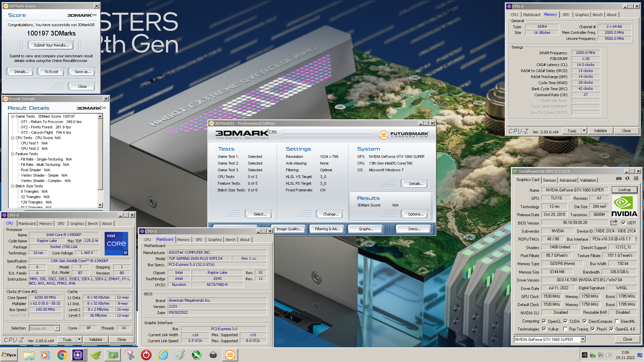
Task: Collapse Batch Size Tests tree node
Action: [12, 186]
